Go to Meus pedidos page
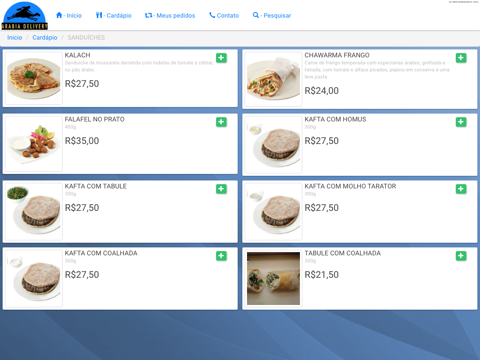This screenshot has width=480, height=360. (x=170, y=15)
